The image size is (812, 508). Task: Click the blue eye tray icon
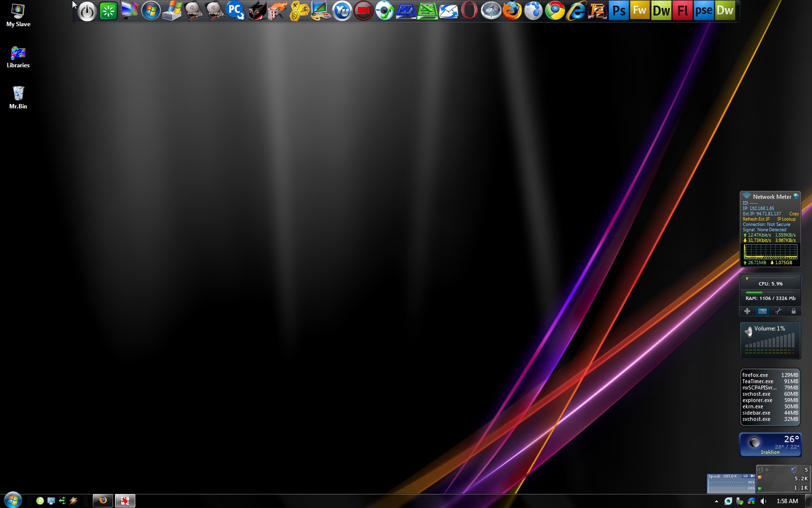[728, 501]
